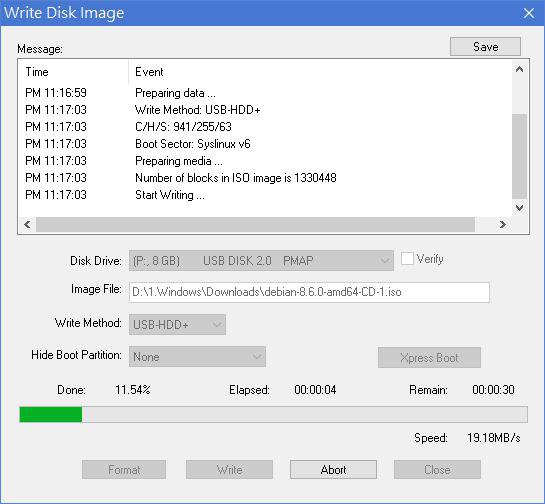Select the 'Write Method: USB-HDD+' log entry
The width and height of the screenshot is (545, 504).
tap(265, 110)
